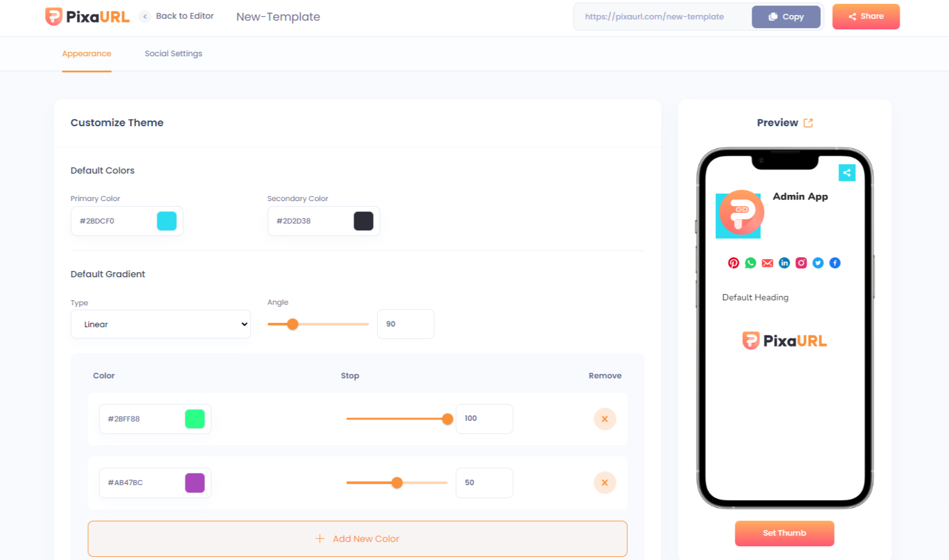Remove the #2BFF88 gradient color
The height and width of the screenshot is (560, 949).
pos(604,419)
